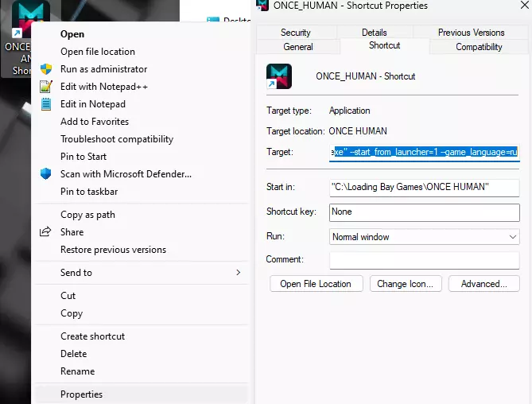Screen dimensions: 532x404
Task: Click the Start in field
Action: click(x=424, y=188)
